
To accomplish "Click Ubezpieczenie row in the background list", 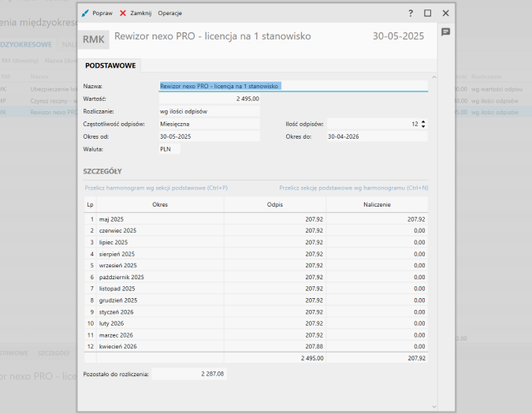I will tap(39, 89).
